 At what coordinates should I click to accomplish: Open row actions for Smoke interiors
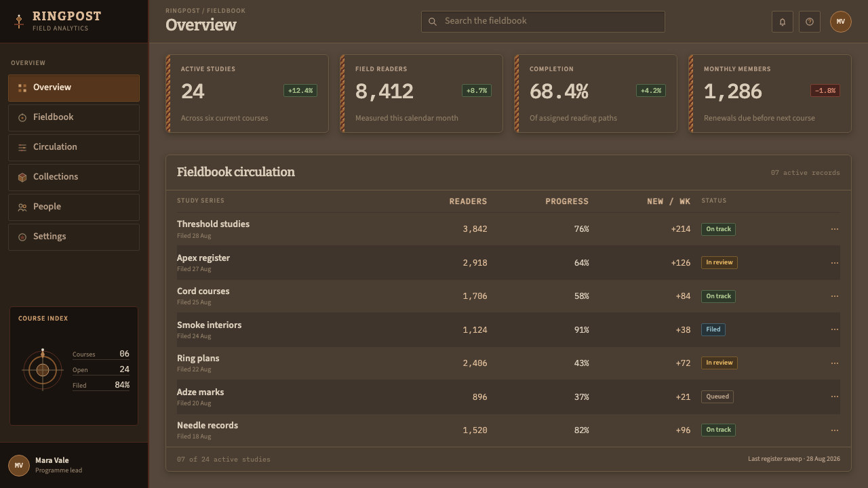pyautogui.click(x=835, y=329)
